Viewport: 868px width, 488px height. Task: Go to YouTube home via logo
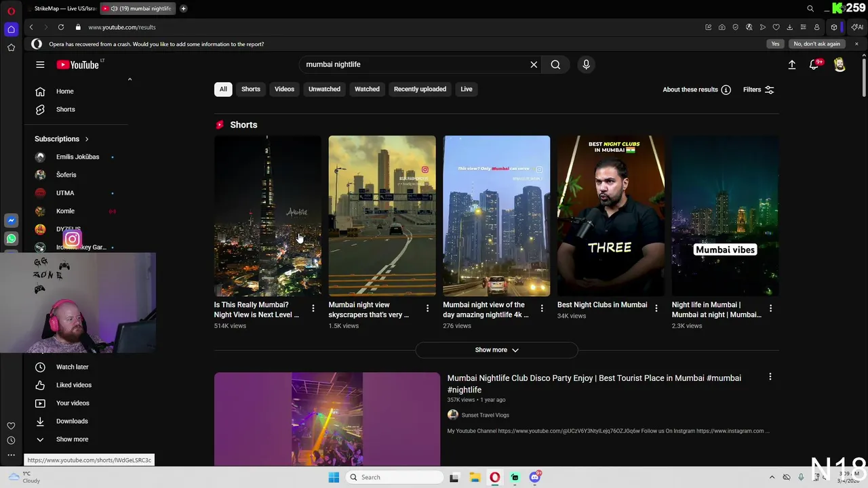(78, 64)
